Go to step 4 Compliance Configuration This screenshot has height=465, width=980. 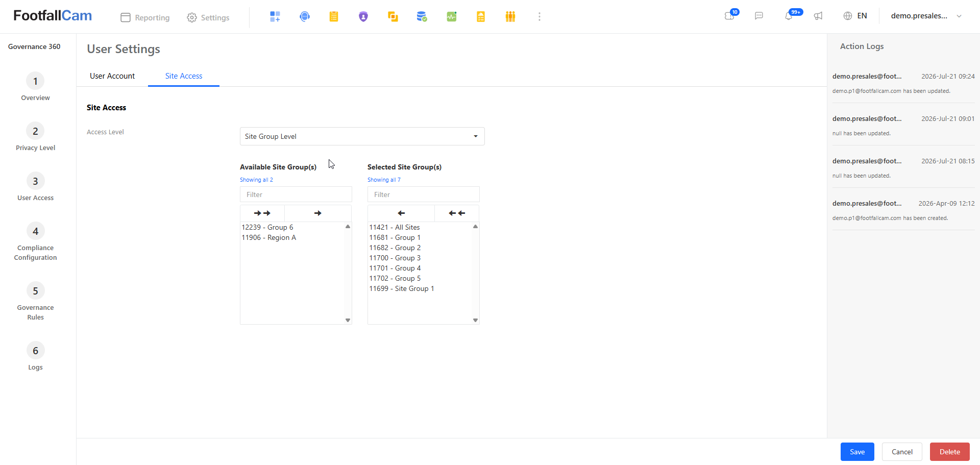point(35,242)
